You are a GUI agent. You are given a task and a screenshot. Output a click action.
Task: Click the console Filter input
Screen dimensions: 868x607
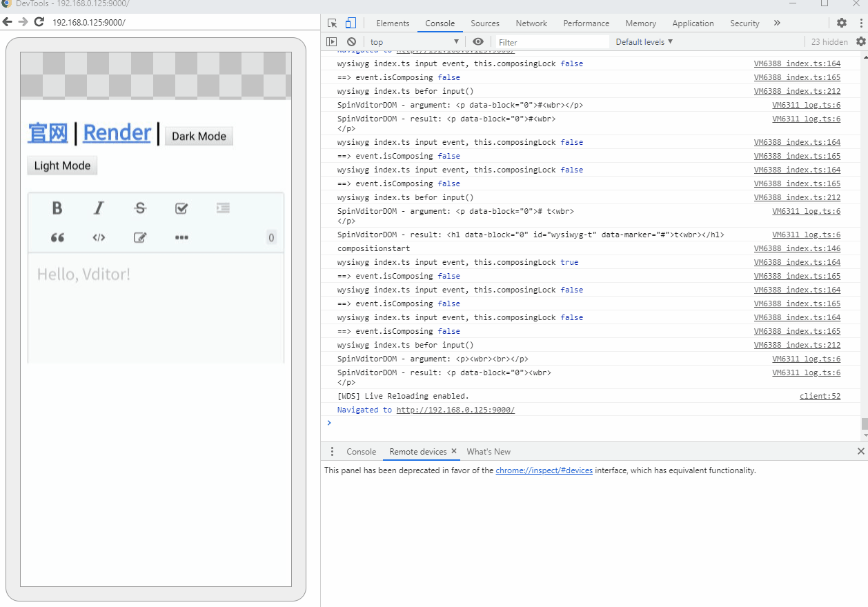(552, 42)
